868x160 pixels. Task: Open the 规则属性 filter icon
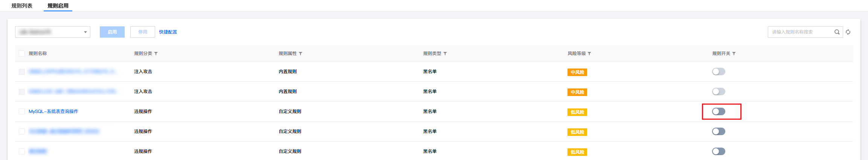[x=301, y=54]
